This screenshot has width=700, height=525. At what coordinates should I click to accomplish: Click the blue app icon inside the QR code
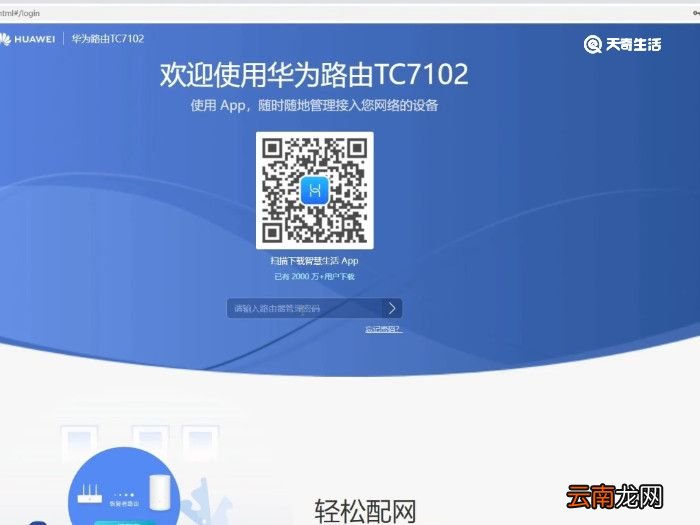315,191
